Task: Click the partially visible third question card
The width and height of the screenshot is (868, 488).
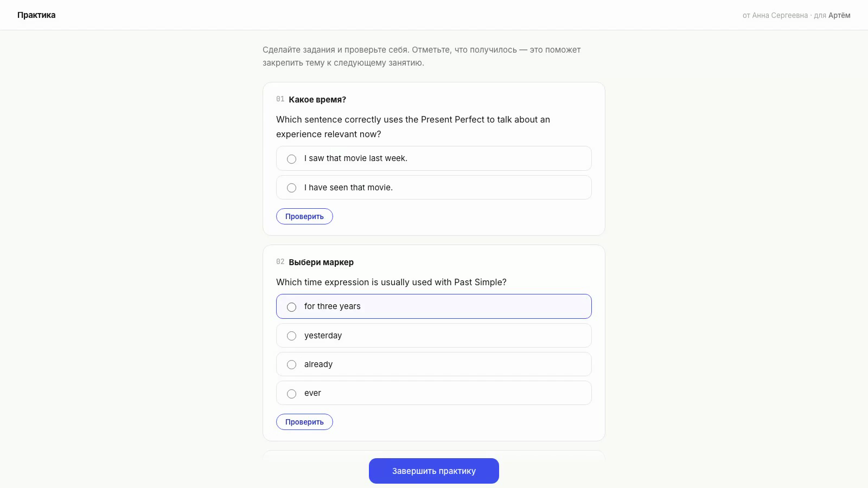Action: 434,454
